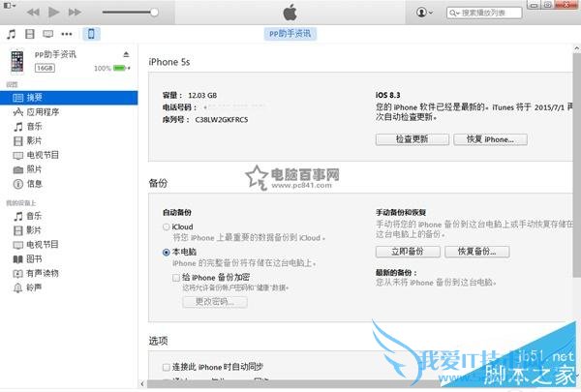Open 照片 in the sidebar
The width and height of the screenshot is (581, 392).
[x=34, y=169]
